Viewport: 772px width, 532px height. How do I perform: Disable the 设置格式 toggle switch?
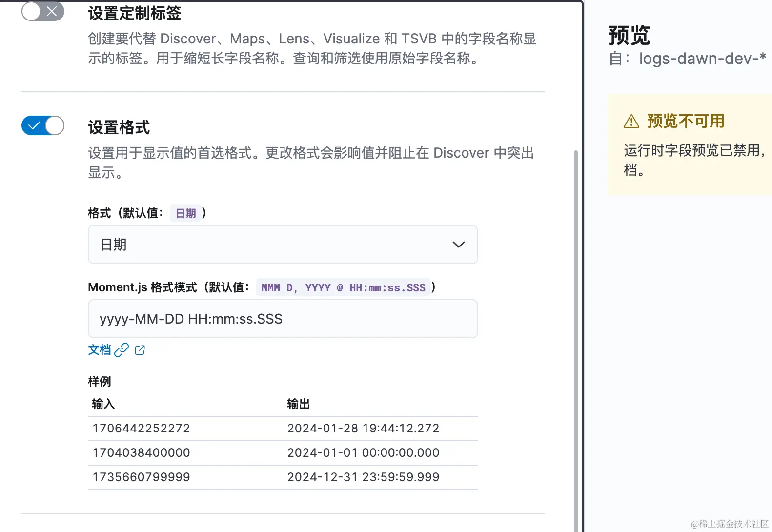coord(43,125)
